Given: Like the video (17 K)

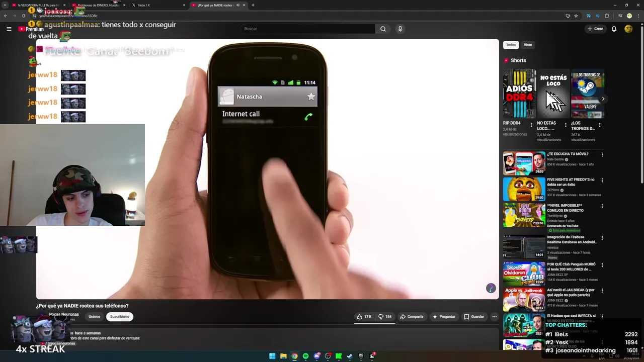Looking at the screenshot, I should click(364, 316).
